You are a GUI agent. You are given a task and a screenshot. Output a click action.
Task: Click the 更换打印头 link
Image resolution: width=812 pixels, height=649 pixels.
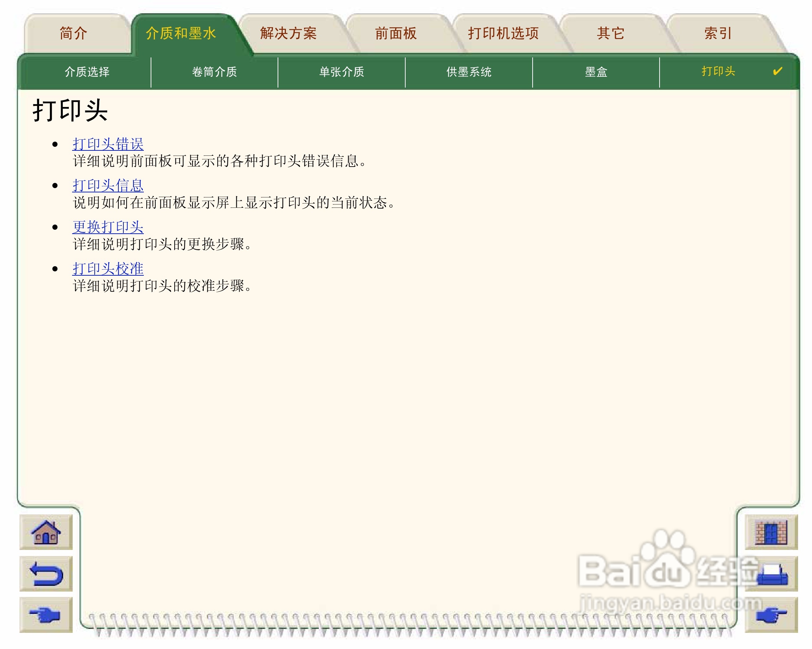point(108,227)
